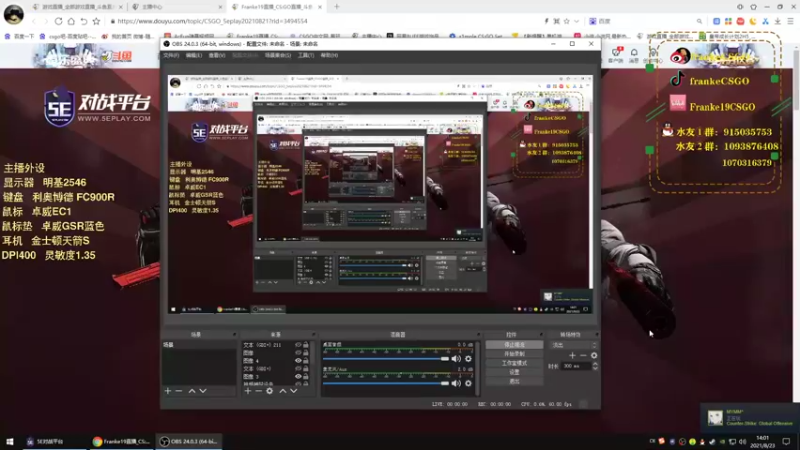Image resolution: width=800 pixels, height=450 pixels.
Task: Move selected source up in list
Action: pyautogui.click(x=283, y=391)
